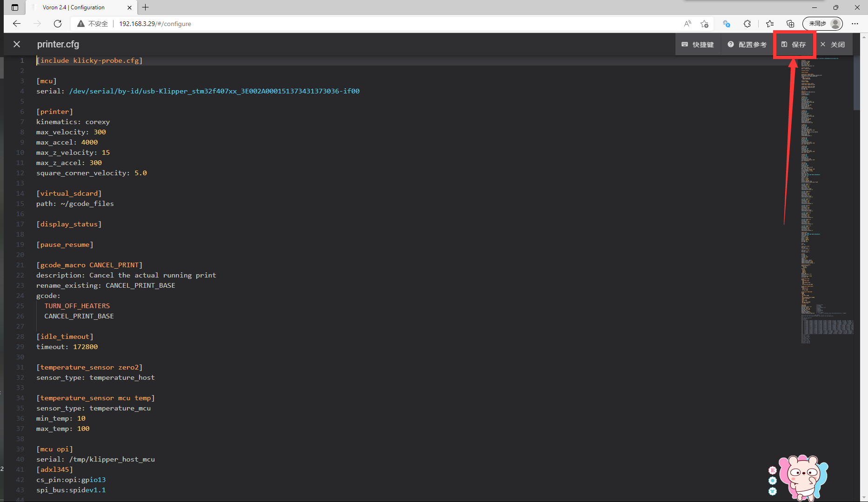Toggle vertical tabs at the tab bar corner

[x=14, y=7]
